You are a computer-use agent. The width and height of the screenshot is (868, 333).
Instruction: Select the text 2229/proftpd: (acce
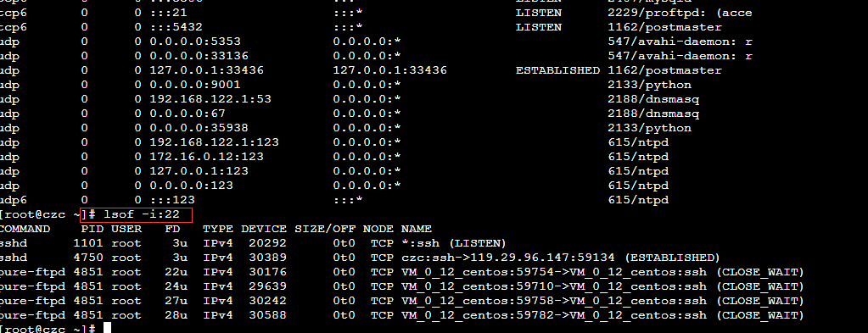pyautogui.click(x=680, y=13)
